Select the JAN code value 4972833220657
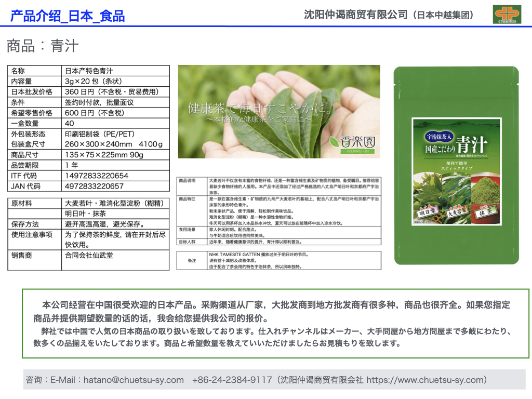Screen dimensions: 532x399 click(94, 186)
